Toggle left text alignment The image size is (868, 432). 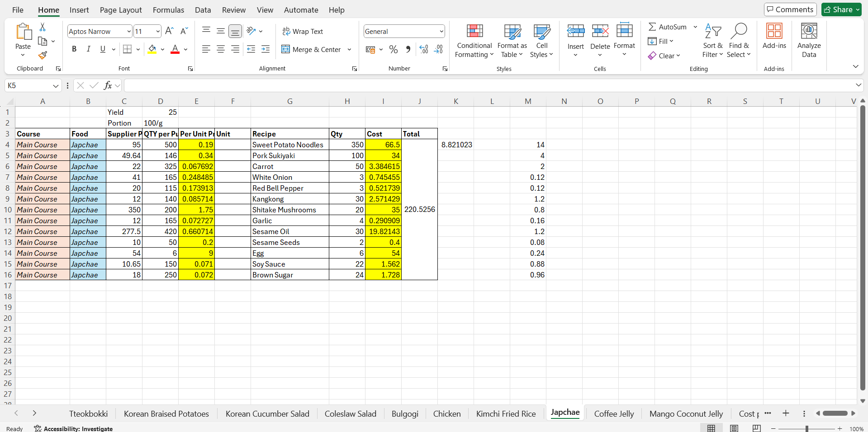coord(206,49)
